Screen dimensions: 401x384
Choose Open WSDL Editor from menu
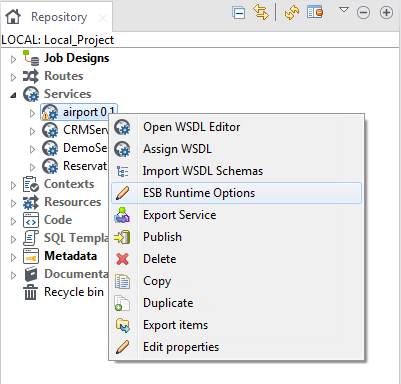[237, 127]
